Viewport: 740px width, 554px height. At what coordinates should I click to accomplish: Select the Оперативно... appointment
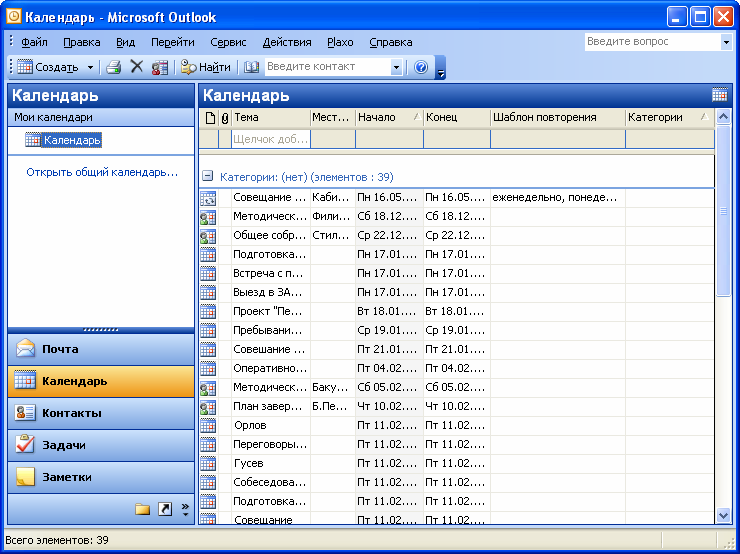pos(456,369)
